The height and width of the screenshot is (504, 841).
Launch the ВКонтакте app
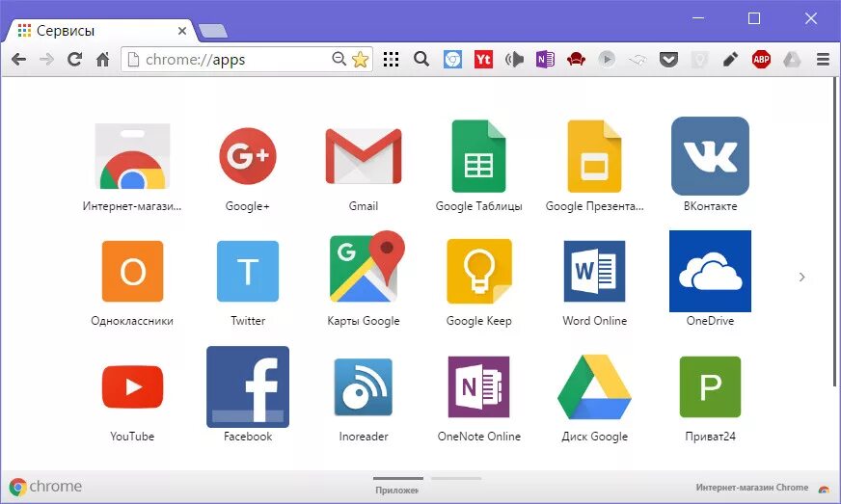coord(710,156)
